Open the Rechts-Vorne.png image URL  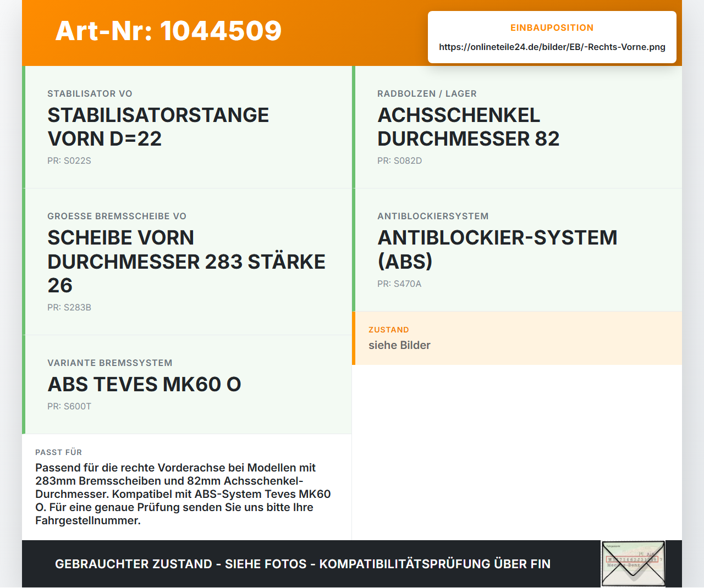[x=552, y=47]
